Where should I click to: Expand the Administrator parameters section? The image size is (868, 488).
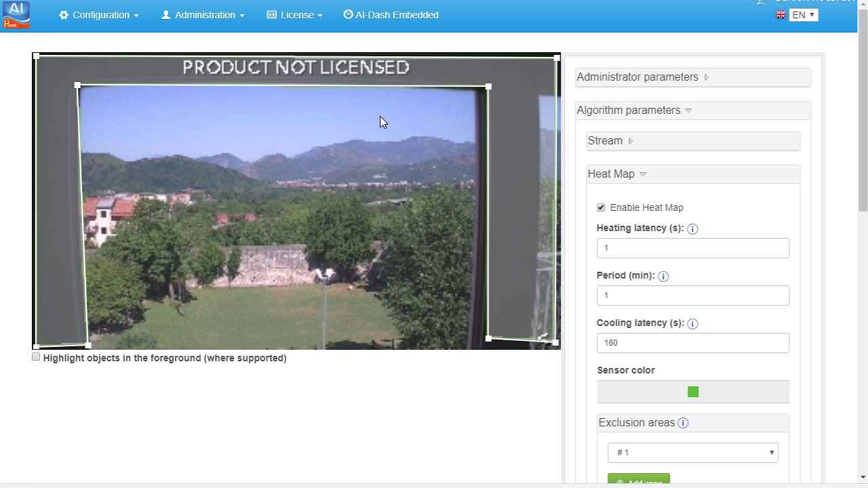pos(693,77)
